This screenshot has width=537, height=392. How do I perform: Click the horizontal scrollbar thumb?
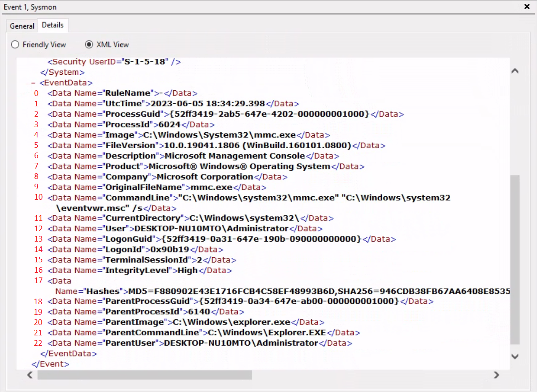(x=145, y=375)
